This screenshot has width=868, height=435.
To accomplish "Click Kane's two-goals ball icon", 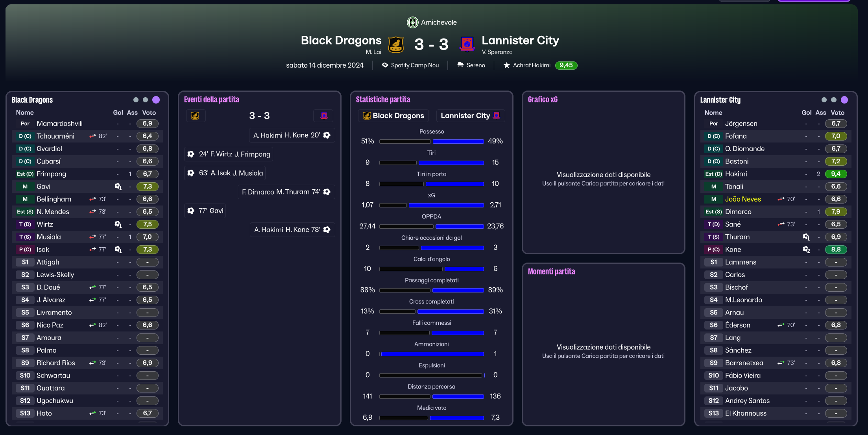I will pyautogui.click(x=806, y=250).
